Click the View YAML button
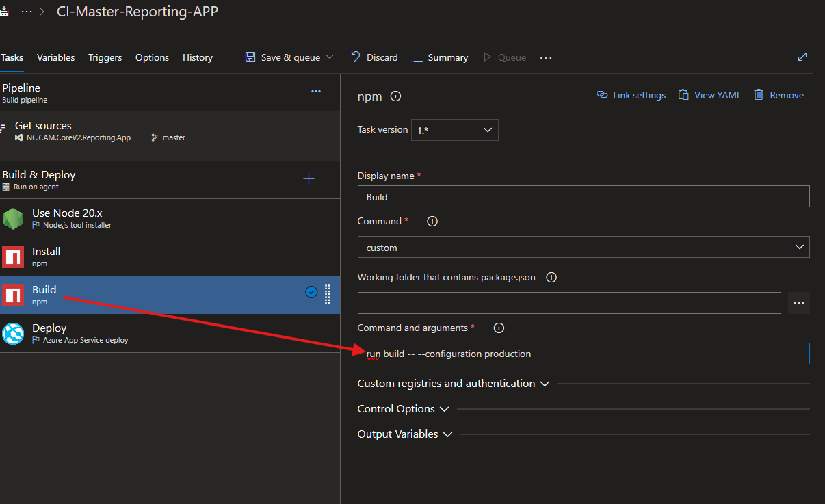 point(709,96)
